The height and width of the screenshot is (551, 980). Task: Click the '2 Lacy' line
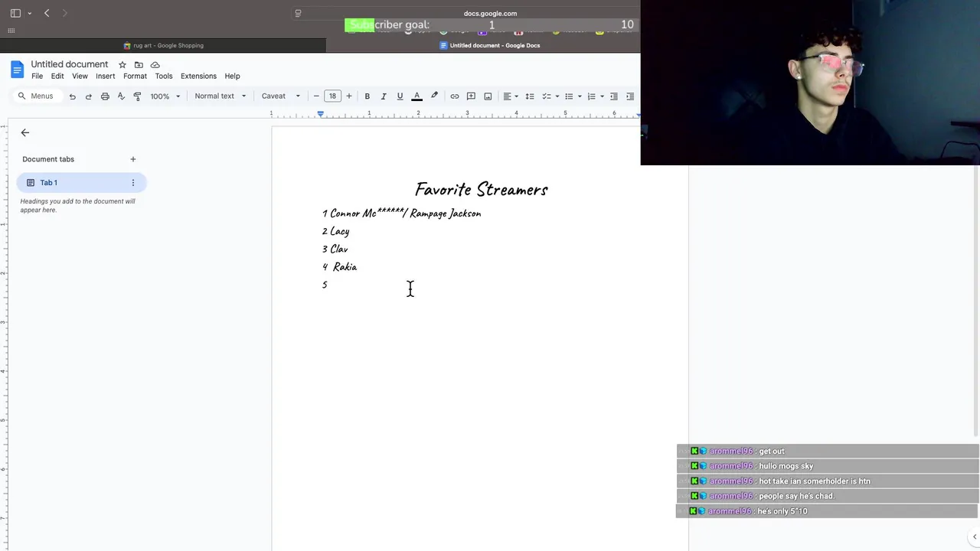click(x=336, y=231)
